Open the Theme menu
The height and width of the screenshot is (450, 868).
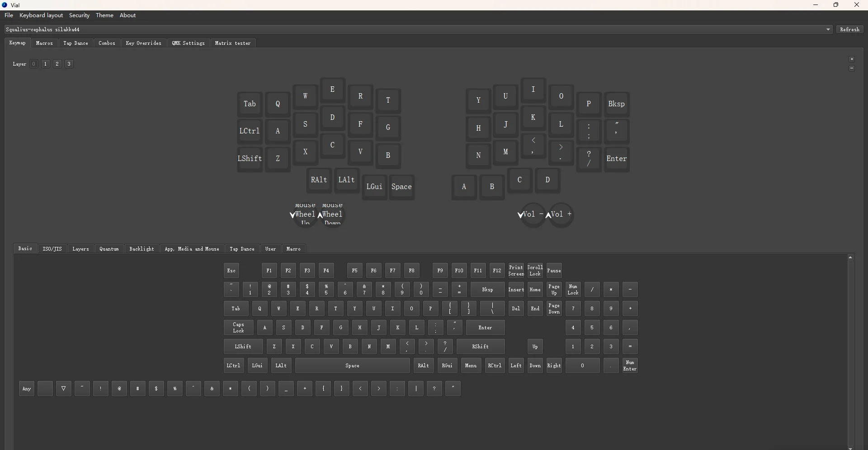pos(104,15)
